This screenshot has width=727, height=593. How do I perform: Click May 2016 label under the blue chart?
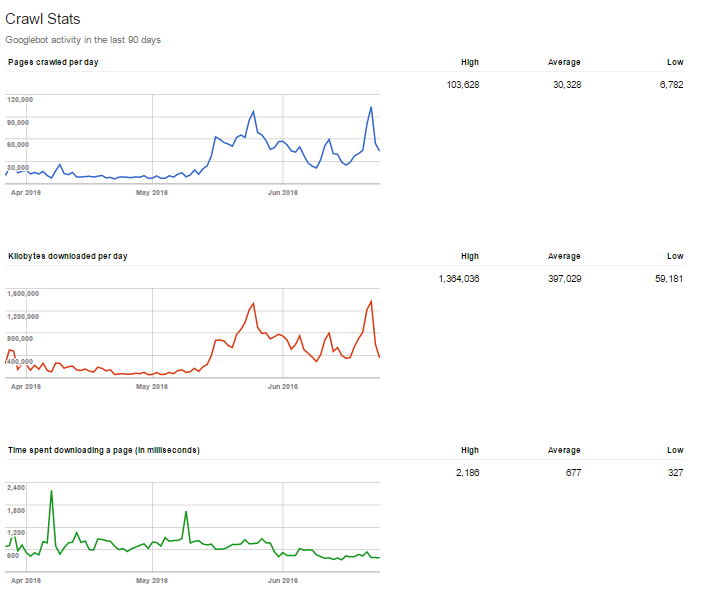coord(152,192)
